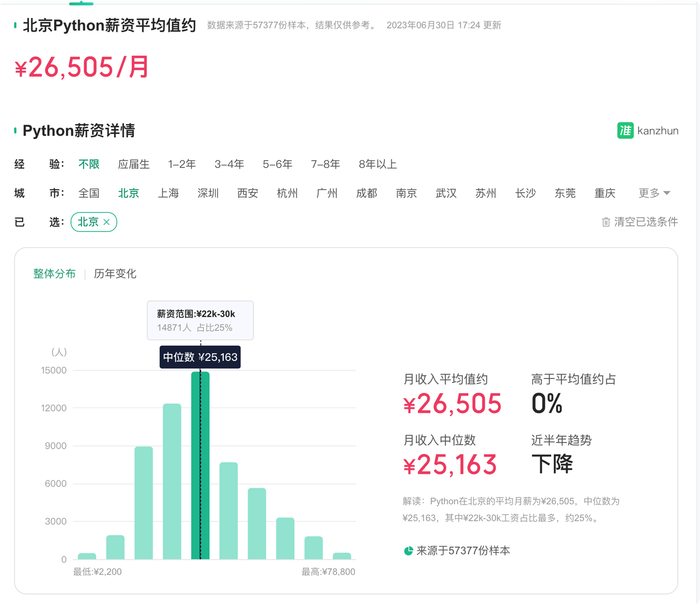The height and width of the screenshot is (605, 700).
Task: Select 1-2年 experience filter
Action: [182, 164]
